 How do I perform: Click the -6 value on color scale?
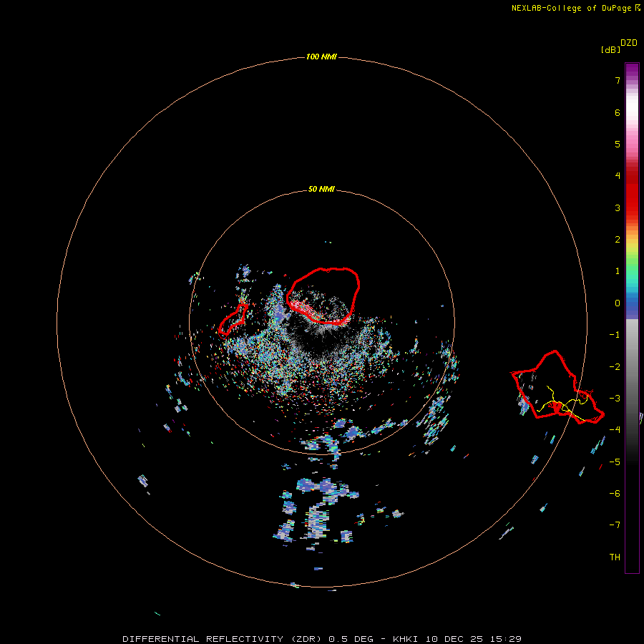click(615, 494)
